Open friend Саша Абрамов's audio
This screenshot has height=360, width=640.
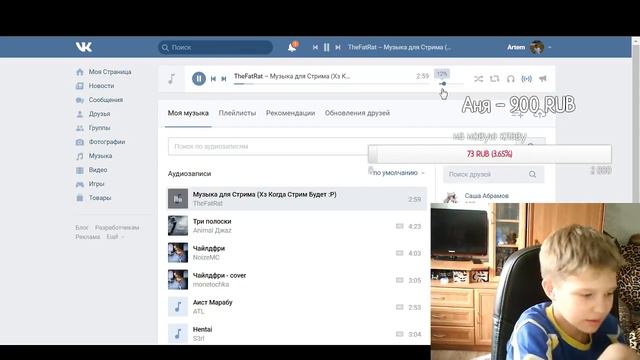point(487,196)
